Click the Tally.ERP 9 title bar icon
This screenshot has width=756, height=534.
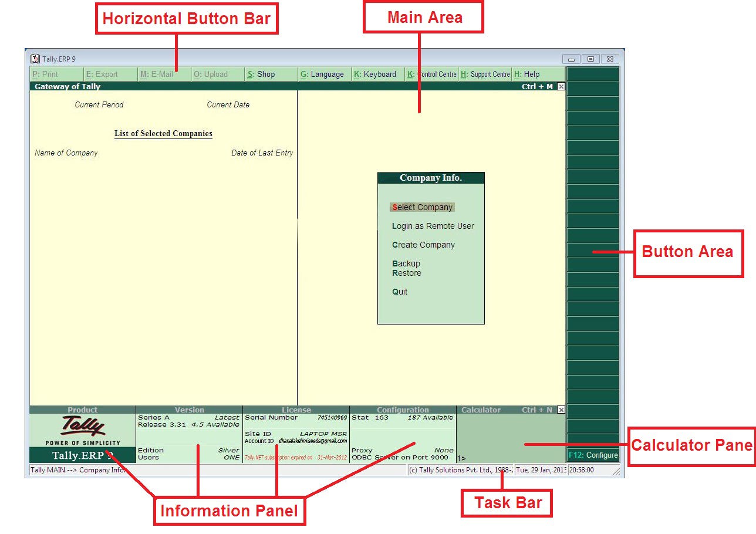35,59
